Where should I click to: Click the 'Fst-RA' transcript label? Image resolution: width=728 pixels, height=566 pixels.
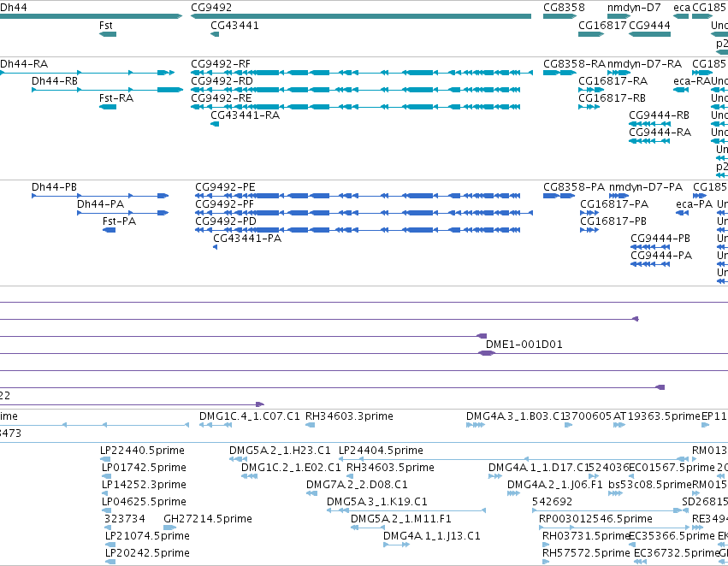pos(116,98)
